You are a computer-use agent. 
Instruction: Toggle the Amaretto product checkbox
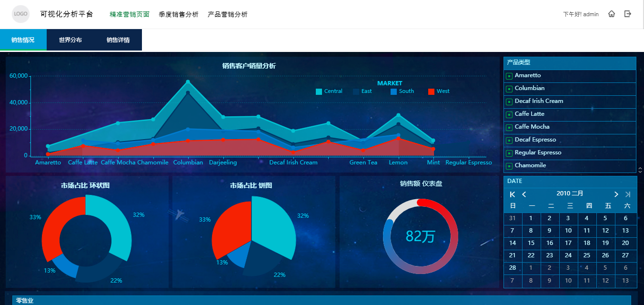click(509, 76)
